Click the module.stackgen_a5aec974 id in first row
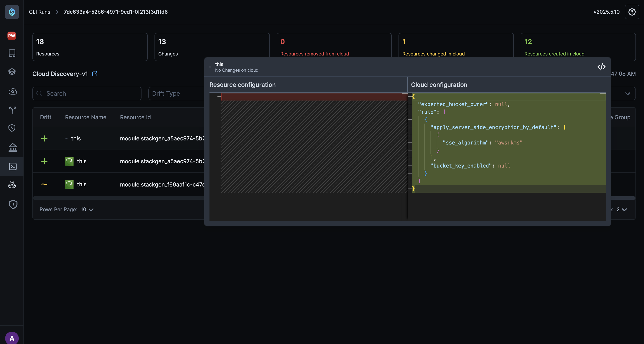The image size is (644, 344). tap(162, 138)
